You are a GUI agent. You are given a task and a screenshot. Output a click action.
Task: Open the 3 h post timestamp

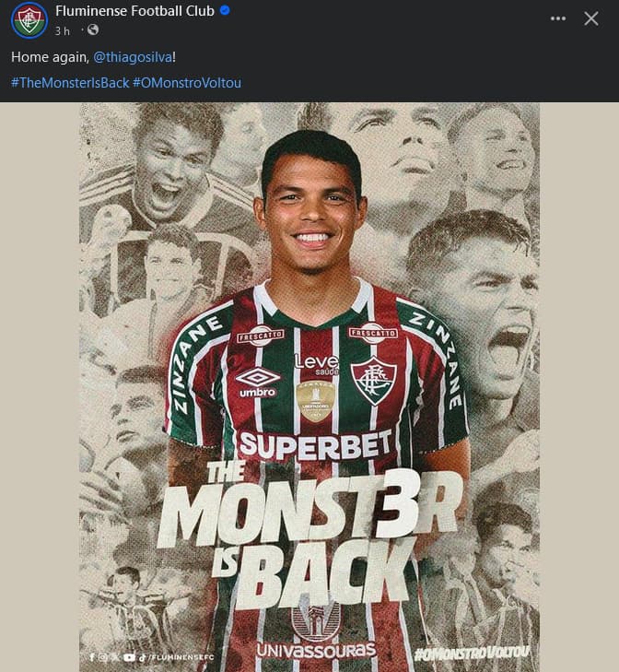[x=62, y=30]
